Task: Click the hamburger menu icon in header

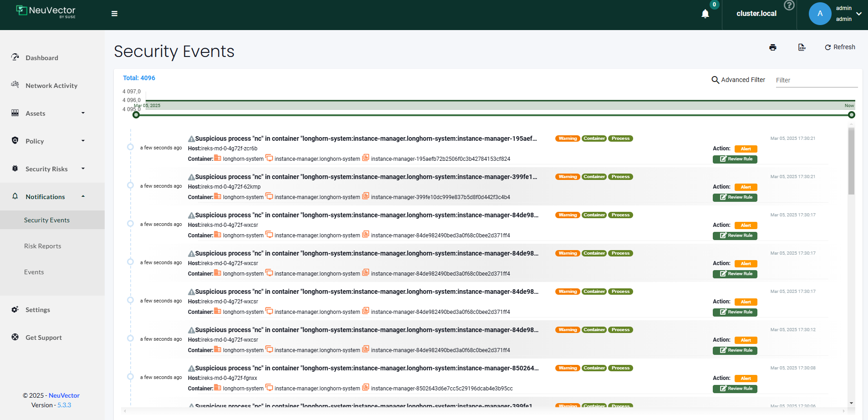Action: (114, 14)
